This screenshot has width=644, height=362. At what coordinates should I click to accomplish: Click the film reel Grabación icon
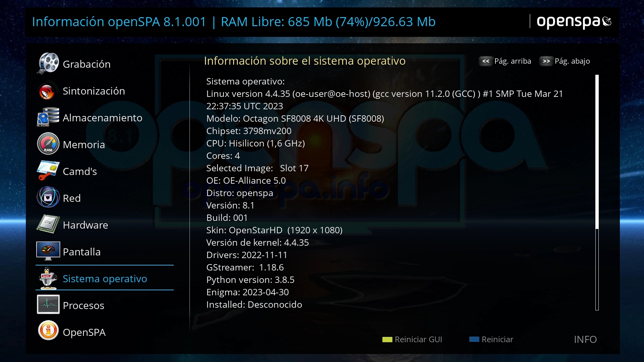point(48,63)
